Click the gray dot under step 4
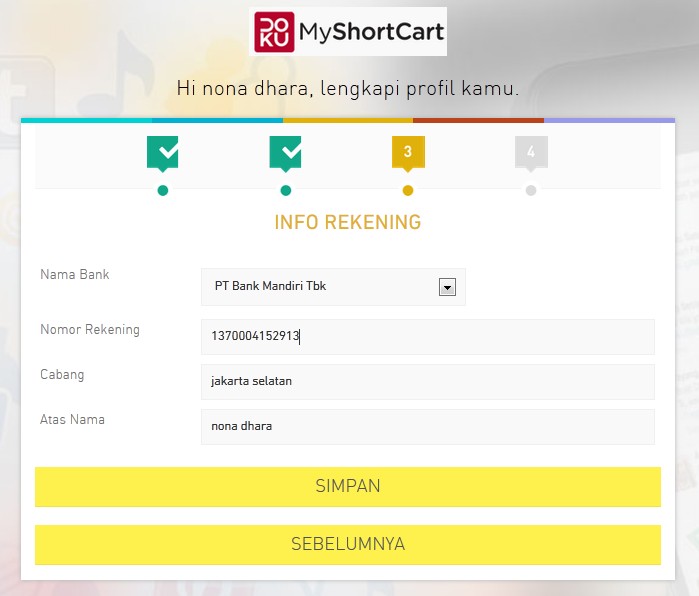The image size is (699, 596). tap(531, 191)
